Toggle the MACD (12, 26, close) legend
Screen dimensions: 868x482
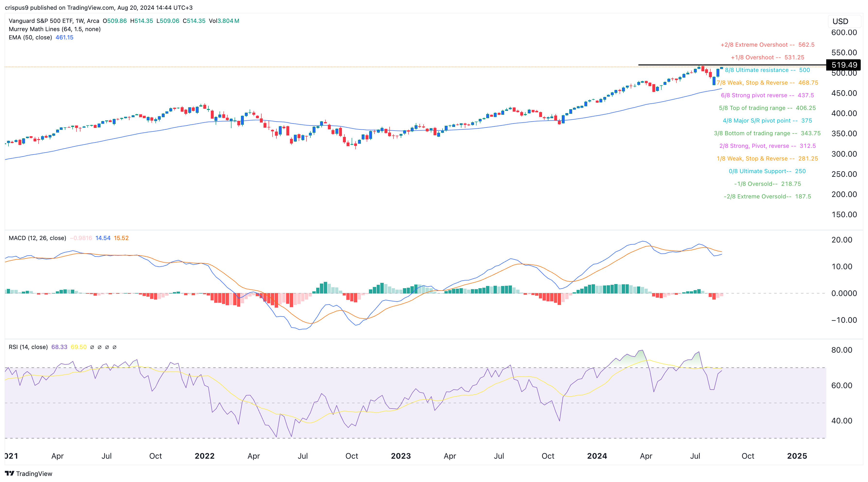pos(37,238)
